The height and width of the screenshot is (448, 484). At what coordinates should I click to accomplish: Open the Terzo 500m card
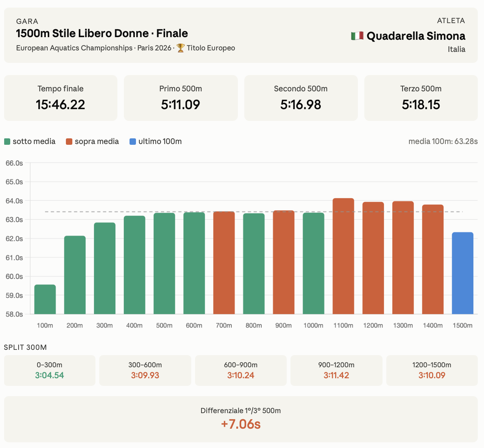click(x=421, y=98)
